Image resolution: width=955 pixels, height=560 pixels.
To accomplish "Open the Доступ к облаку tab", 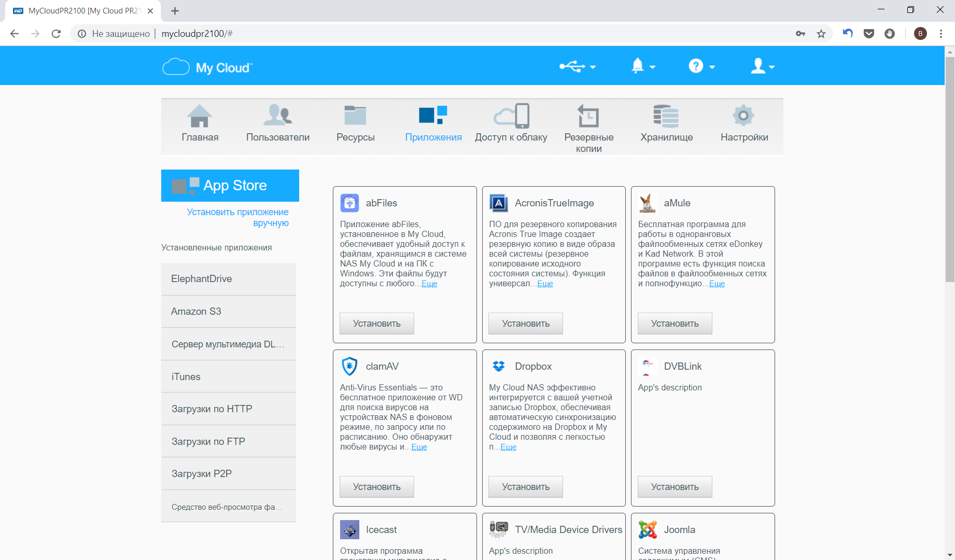I will [x=511, y=123].
